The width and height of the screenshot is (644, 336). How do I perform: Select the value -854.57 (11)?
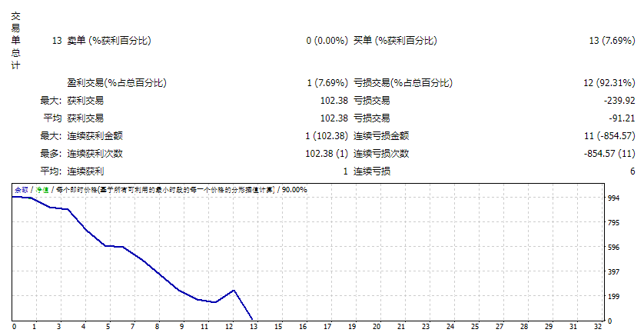(x=609, y=154)
